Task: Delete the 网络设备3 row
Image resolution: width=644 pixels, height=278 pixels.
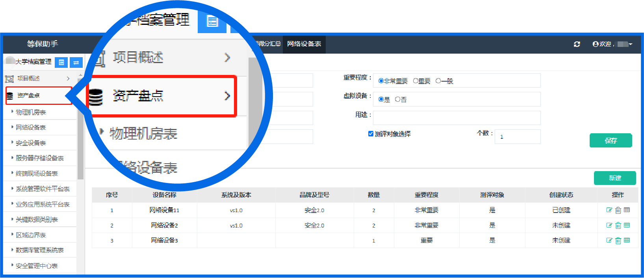Action: [618, 241]
